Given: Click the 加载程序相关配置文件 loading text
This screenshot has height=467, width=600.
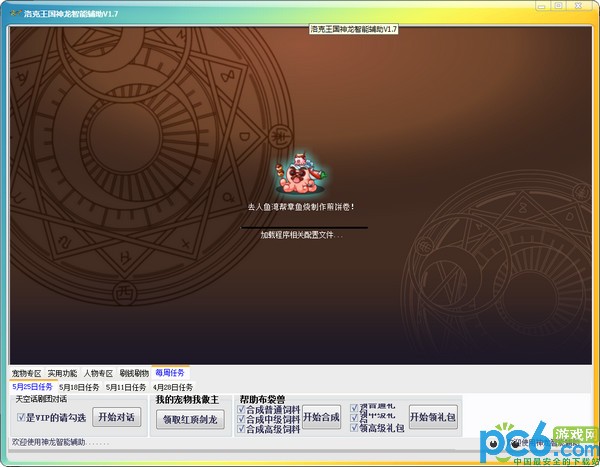Looking at the screenshot, I should tap(302, 235).
